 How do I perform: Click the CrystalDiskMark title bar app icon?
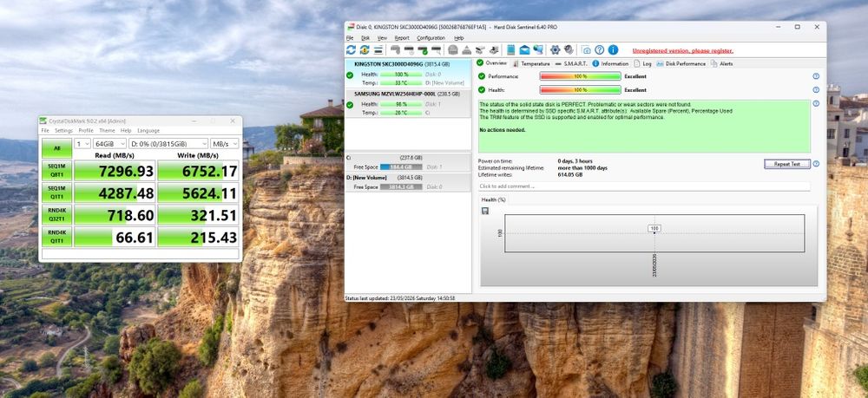(x=44, y=121)
